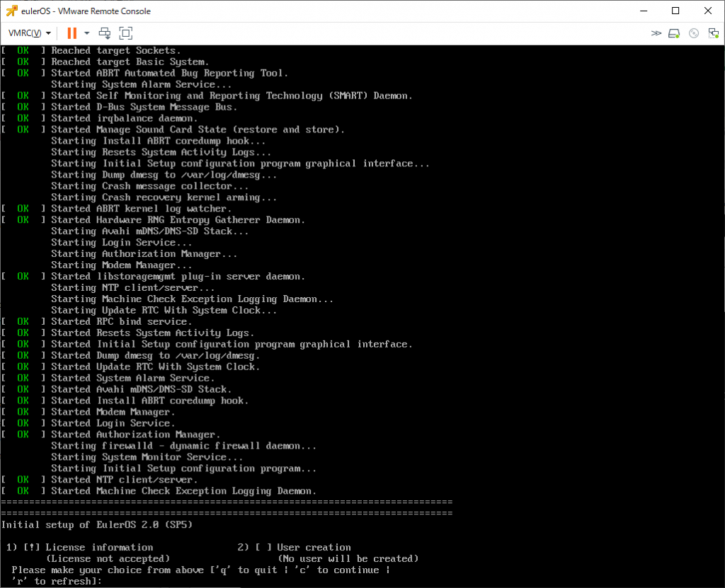Screen dimensions: 725x588
Task: Click the 'User creation' option text
Action: tap(314, 548)
